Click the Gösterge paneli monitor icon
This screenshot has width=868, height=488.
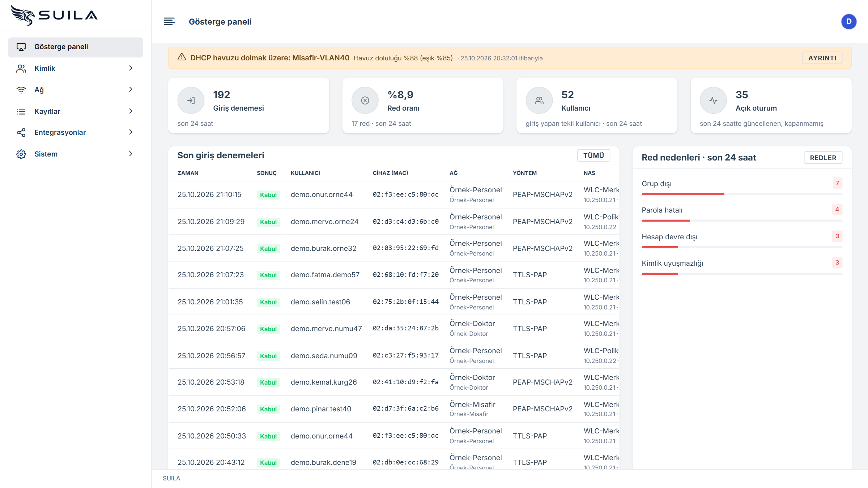point(21,47)
